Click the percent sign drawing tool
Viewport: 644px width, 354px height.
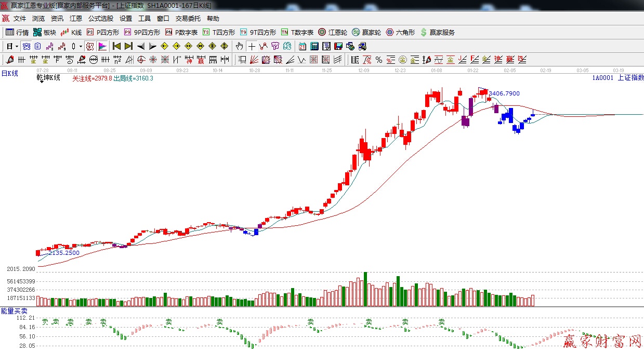379,60
